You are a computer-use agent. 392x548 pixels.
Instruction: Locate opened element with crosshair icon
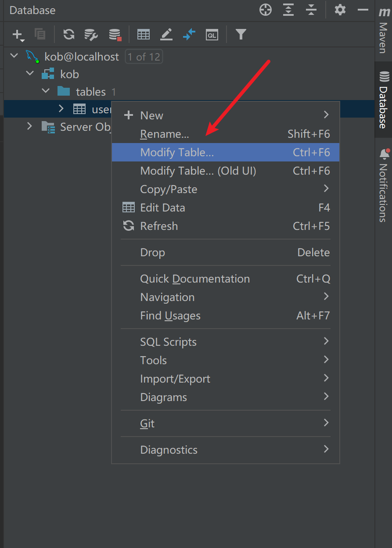point(265,9)
